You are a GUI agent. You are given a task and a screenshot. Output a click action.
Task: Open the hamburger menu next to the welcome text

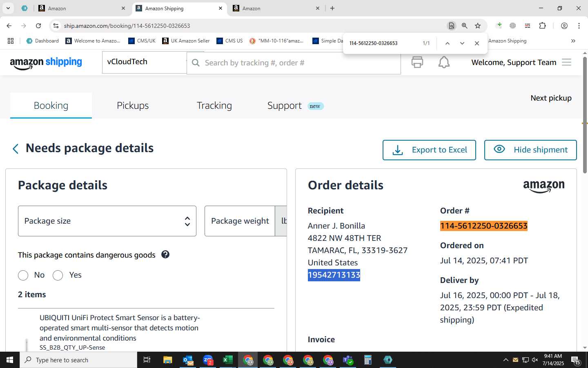(x=566, y=62)
